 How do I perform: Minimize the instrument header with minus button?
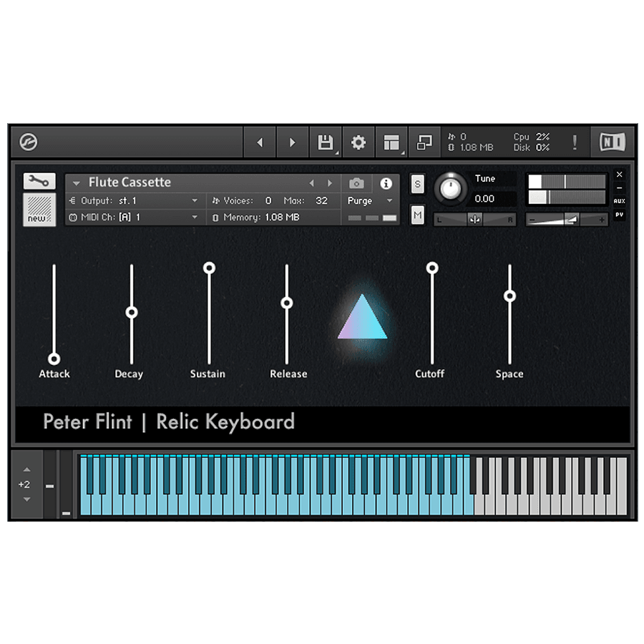click(x=620, y=187)
